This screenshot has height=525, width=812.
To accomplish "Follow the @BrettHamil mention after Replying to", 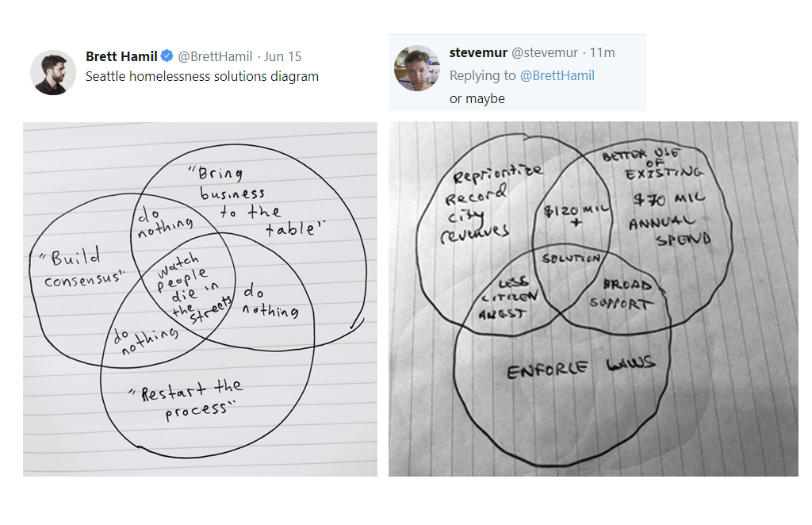I will tap(557, 75).
